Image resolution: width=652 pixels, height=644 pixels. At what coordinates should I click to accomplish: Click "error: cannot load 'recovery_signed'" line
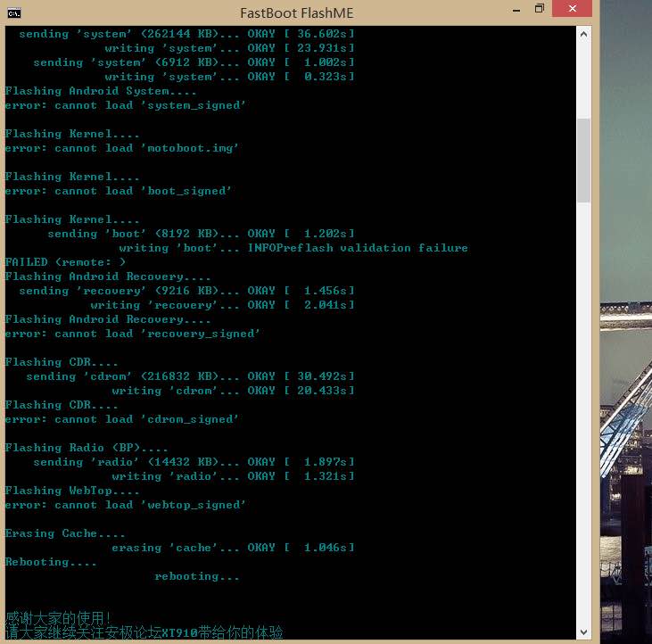133,334
